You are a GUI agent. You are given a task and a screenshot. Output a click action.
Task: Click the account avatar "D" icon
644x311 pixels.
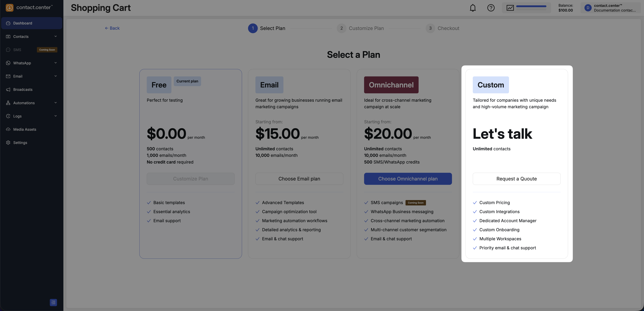tap(588, 8)
